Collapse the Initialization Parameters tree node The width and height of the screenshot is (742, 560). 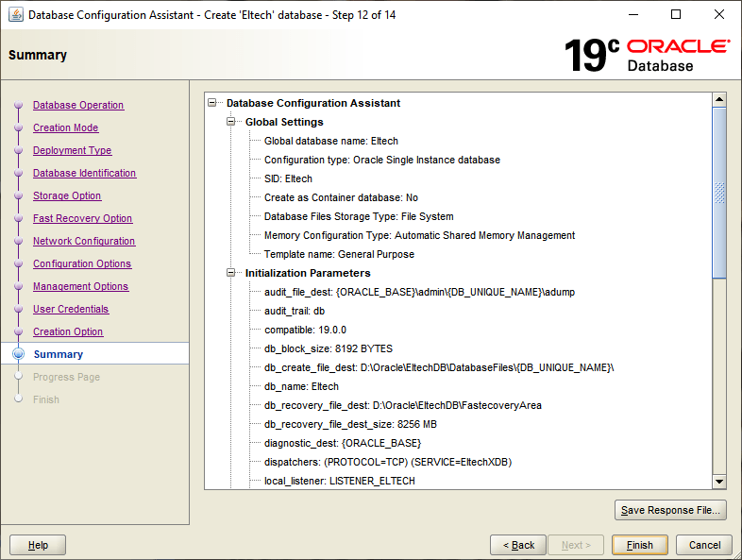coord(231,273)
